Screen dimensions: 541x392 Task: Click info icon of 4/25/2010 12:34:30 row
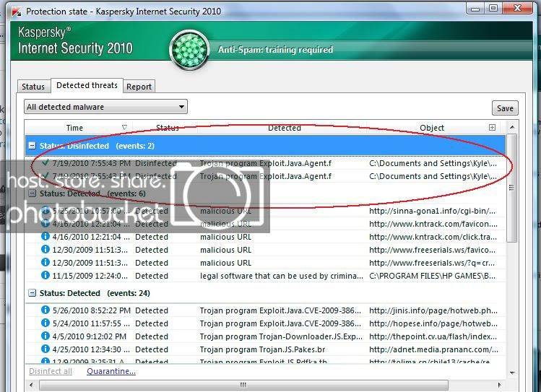coord(46,349)
